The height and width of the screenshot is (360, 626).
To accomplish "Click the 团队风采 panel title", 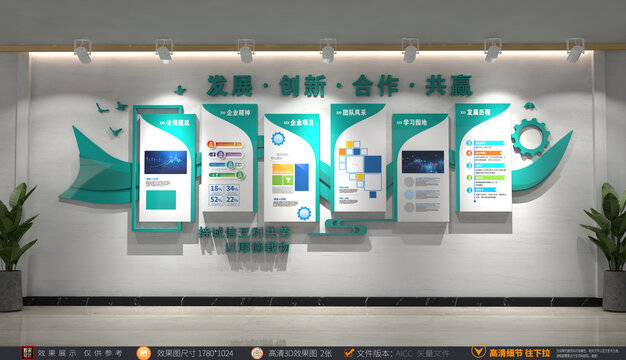I will (354, 113).
